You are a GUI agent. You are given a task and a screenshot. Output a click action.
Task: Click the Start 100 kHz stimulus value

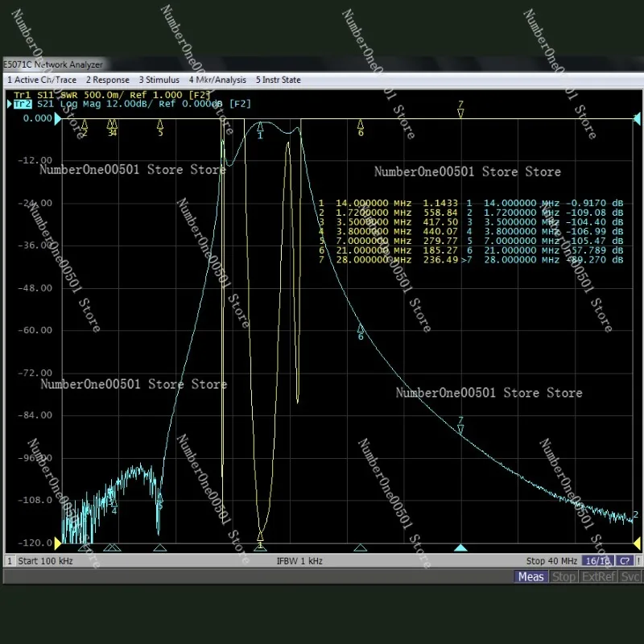[46, 561]
